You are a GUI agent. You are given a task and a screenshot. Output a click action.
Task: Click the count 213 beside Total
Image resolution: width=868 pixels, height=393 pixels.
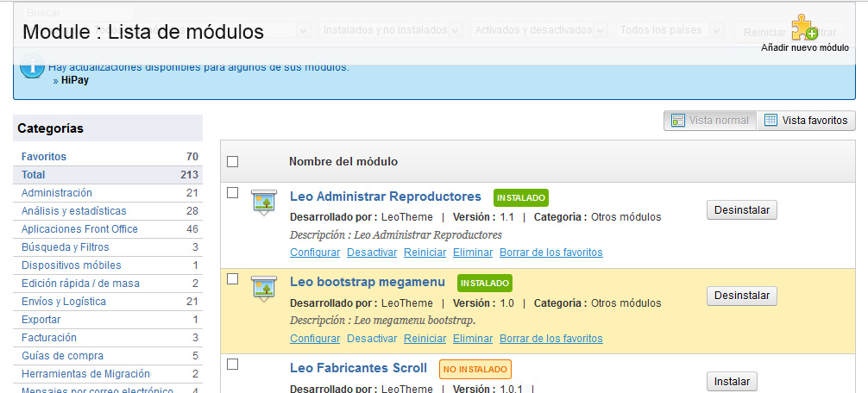pos(189,175)
